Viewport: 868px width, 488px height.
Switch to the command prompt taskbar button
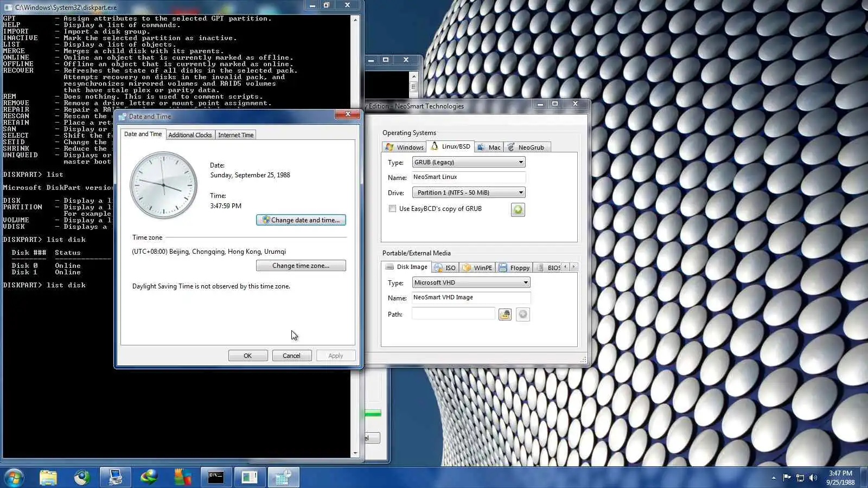[x=216, y=477]
